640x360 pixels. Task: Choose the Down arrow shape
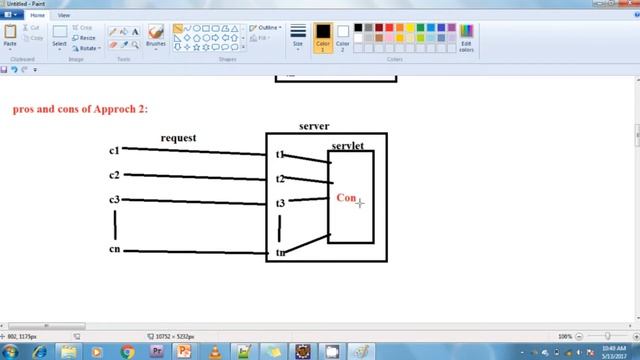(178, 47)
